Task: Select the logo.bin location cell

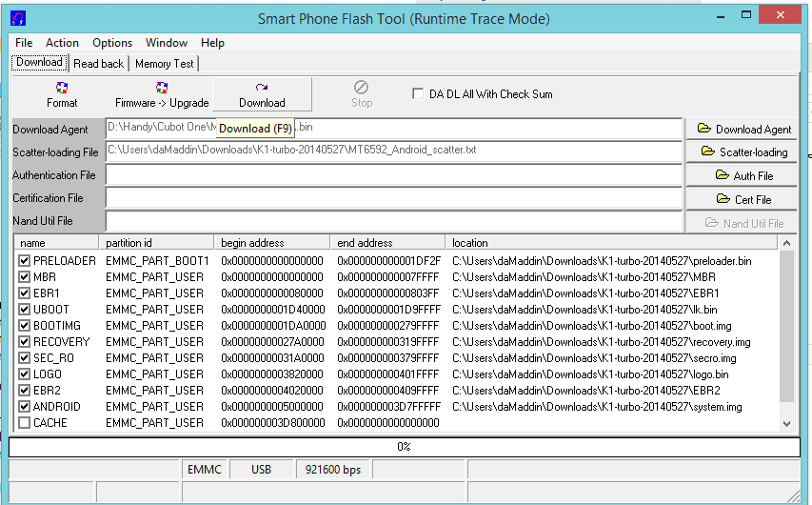Action: (590, 374)
